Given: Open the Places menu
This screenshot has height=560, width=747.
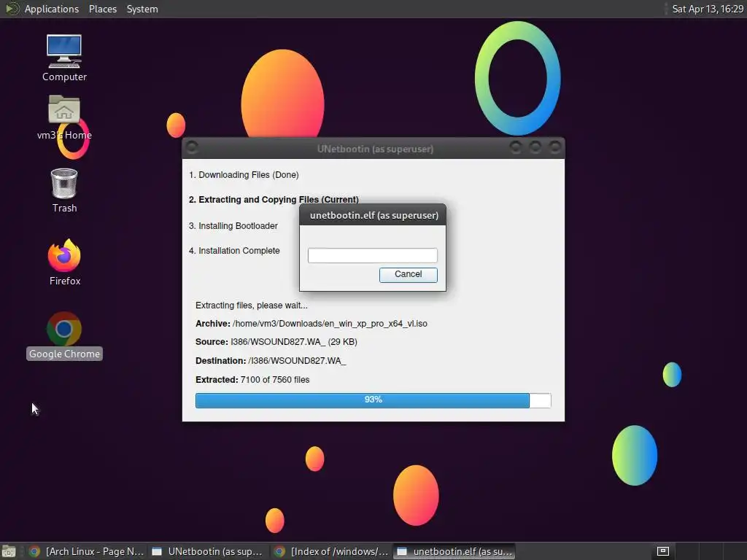Looking at the screenshot, I should 102,9.
